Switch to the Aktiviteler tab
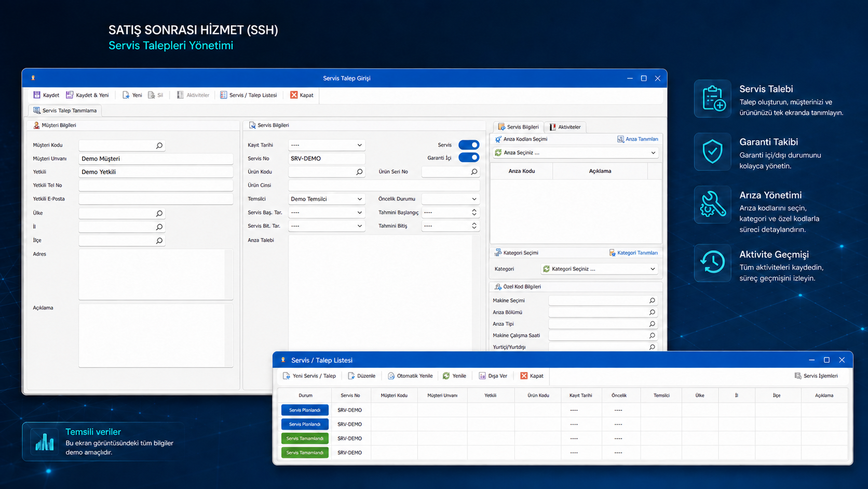The height and width of the screenshot is (489, 868). pyautogui.click(x=565, y=127)
